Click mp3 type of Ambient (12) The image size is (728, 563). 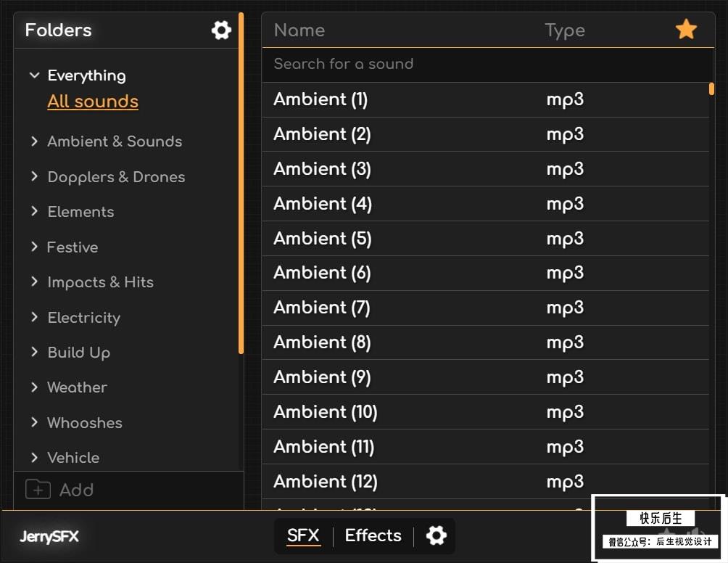pyautogui.click(x=565, y=482)
